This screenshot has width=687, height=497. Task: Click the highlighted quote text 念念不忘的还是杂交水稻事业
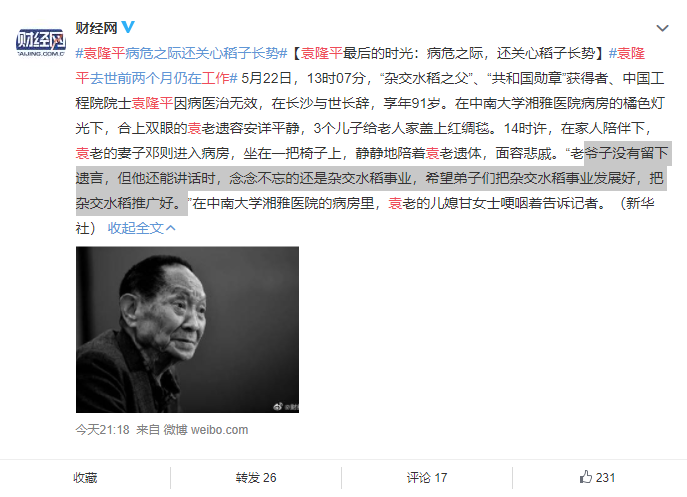point(320,178)
